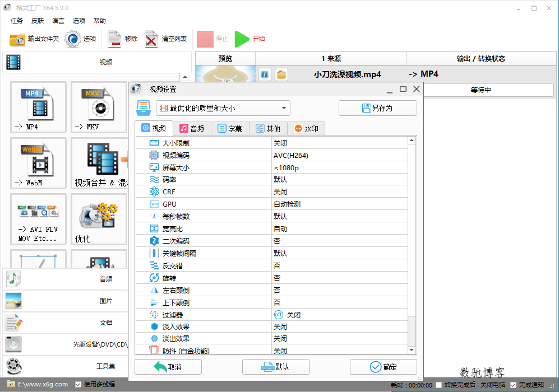This screenshot has width=559, height=392.
Task: Click the blue file info icon in task row
Action: coord(265,74)
